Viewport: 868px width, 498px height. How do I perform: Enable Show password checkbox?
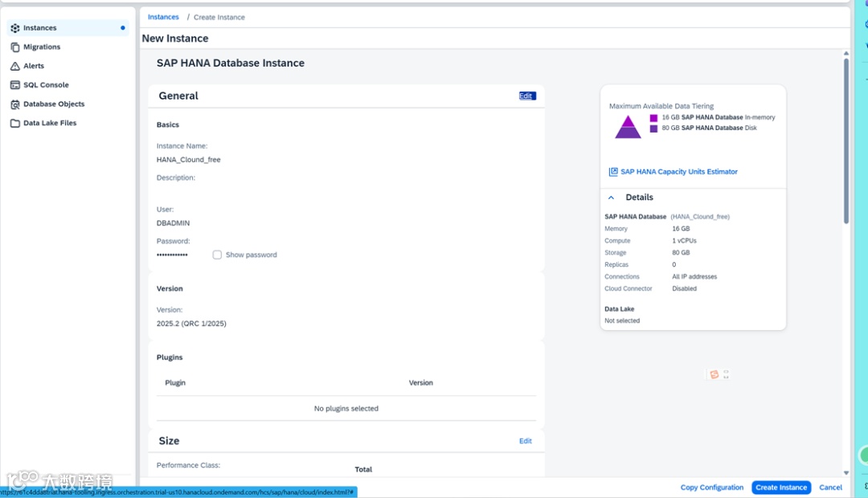coord(217,255)
